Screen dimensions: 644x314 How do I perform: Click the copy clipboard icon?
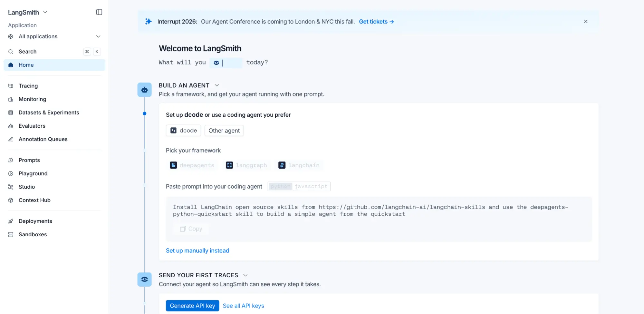[x=183, y=229]
